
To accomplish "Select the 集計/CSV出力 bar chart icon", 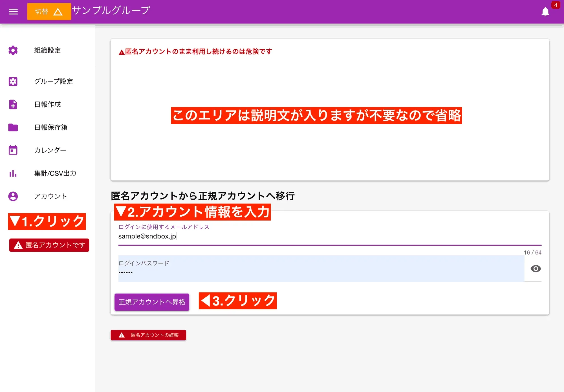I will [x=13, y=173].
